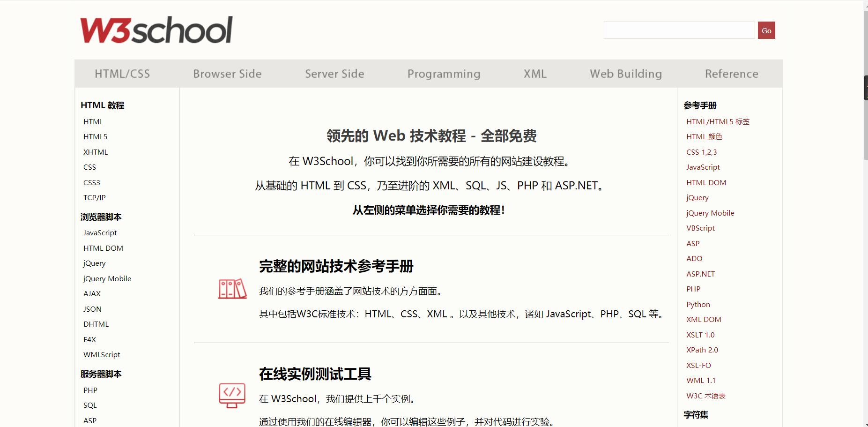
Task: Open PHP under 服务器脚本
Action: click(90, 390)
